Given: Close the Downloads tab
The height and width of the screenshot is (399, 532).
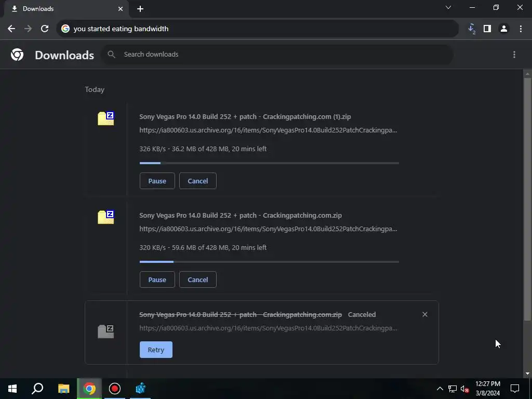Looking at the screenshot, I should point(121,9).
